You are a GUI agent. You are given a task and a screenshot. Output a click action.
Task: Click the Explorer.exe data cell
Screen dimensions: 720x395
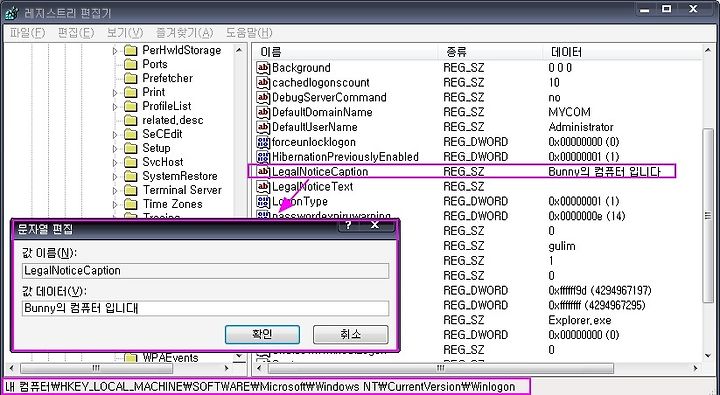[579, 320]
